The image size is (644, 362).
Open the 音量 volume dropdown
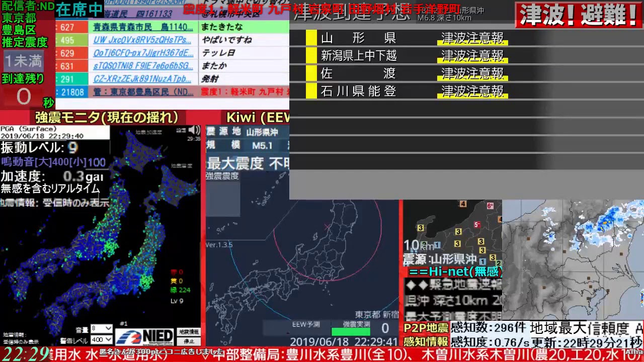(101, 329)
